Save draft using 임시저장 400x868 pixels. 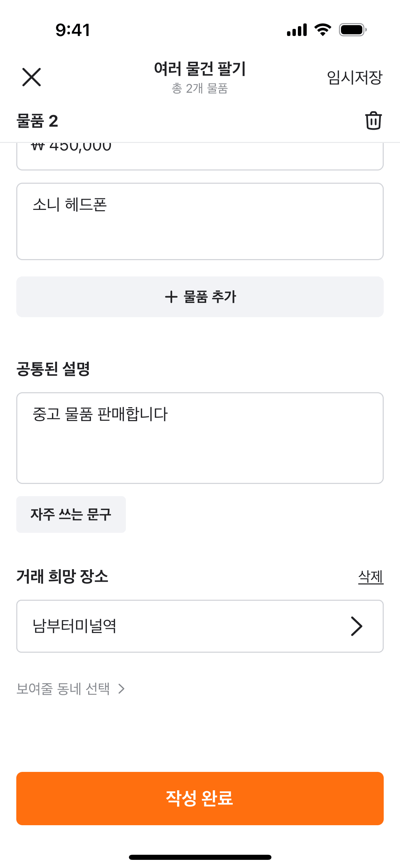tap(355, 77)
